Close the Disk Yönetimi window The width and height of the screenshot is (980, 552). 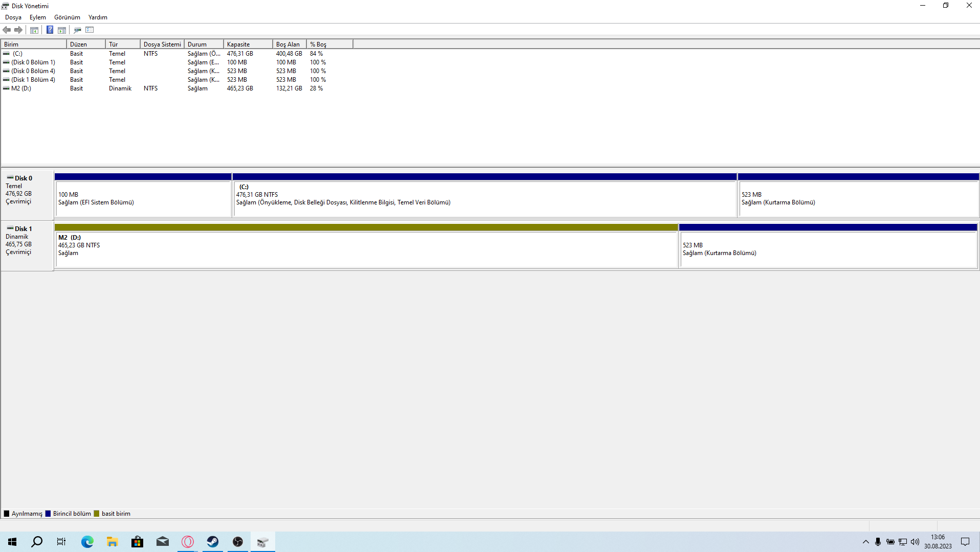pyautogui.click(x=969, y=6)
